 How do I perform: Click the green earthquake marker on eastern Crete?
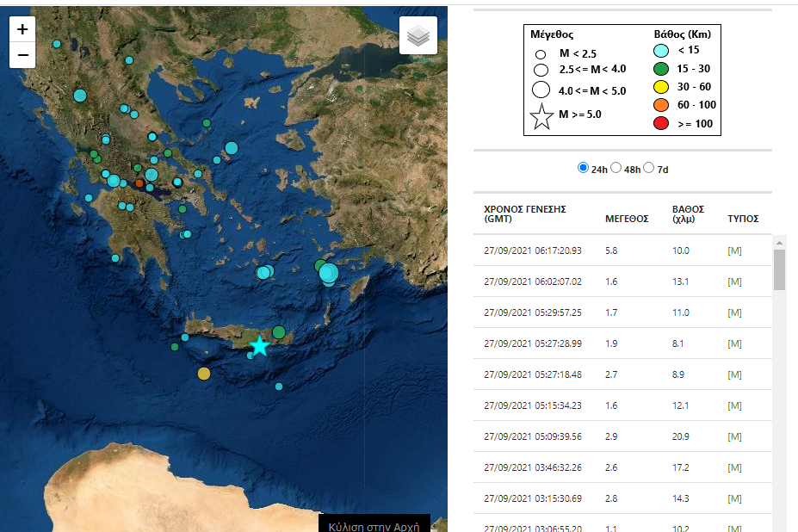(279, 332)
